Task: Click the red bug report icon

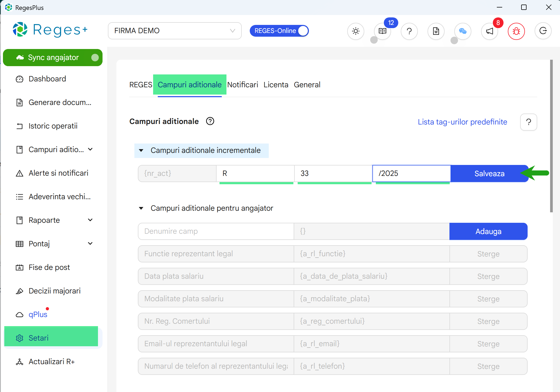Action: pyautogui.click(x=516, y=31)
